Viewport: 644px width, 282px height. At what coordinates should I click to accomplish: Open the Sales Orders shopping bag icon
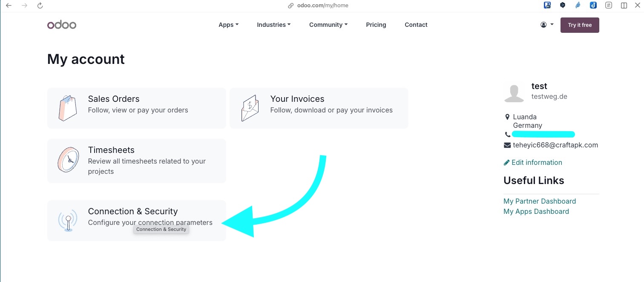(68, 108)
